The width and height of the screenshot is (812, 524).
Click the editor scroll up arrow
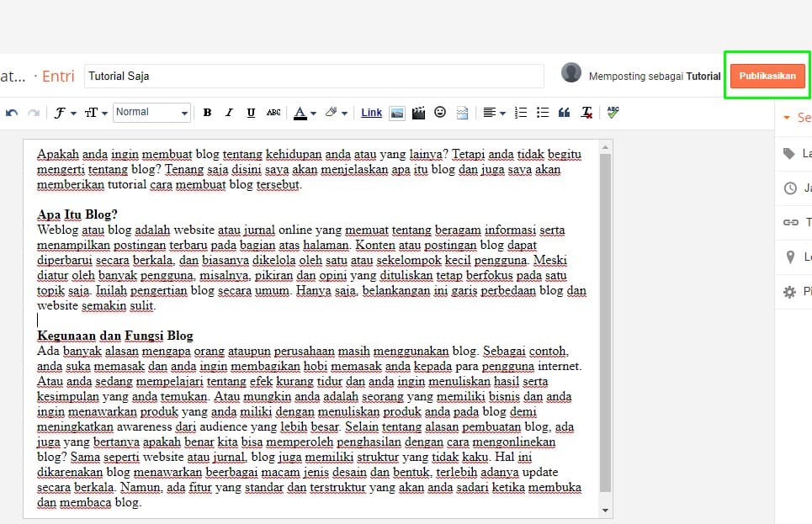point(605,147)
